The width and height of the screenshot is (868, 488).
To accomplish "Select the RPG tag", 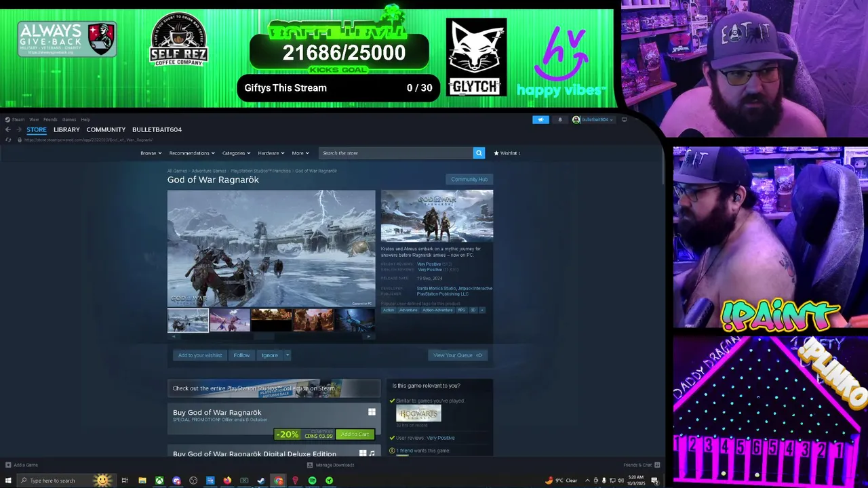I will coord(461,310).
